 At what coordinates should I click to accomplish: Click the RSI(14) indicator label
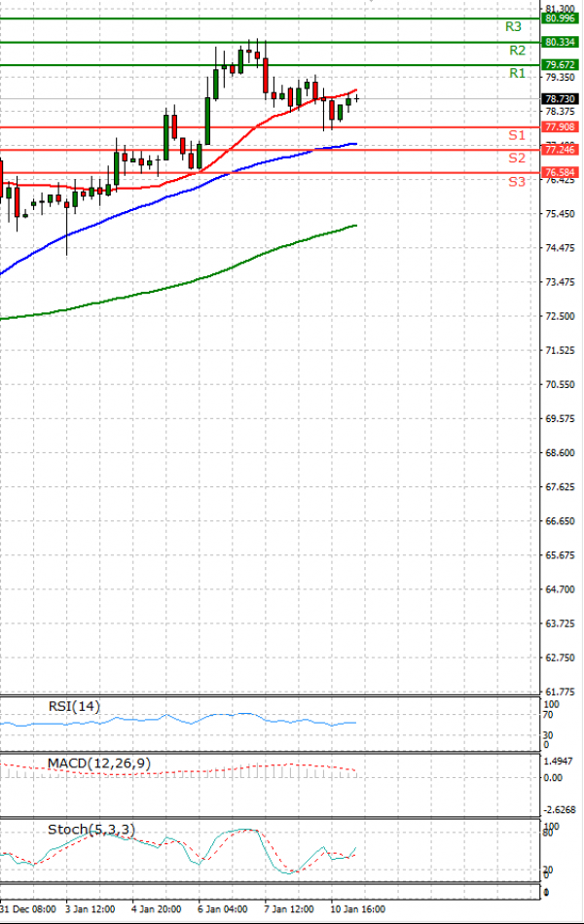point(74,706)
